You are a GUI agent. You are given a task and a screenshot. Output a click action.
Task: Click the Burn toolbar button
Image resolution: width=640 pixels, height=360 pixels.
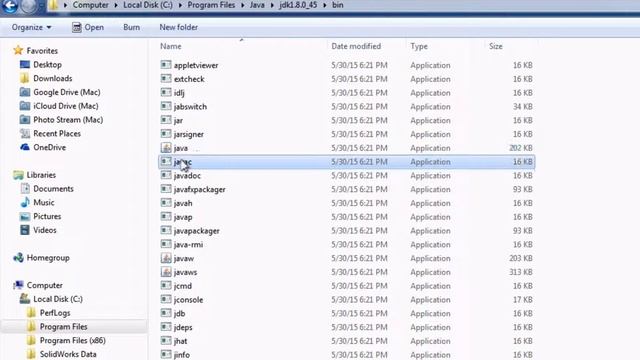(x=131, y=27)
